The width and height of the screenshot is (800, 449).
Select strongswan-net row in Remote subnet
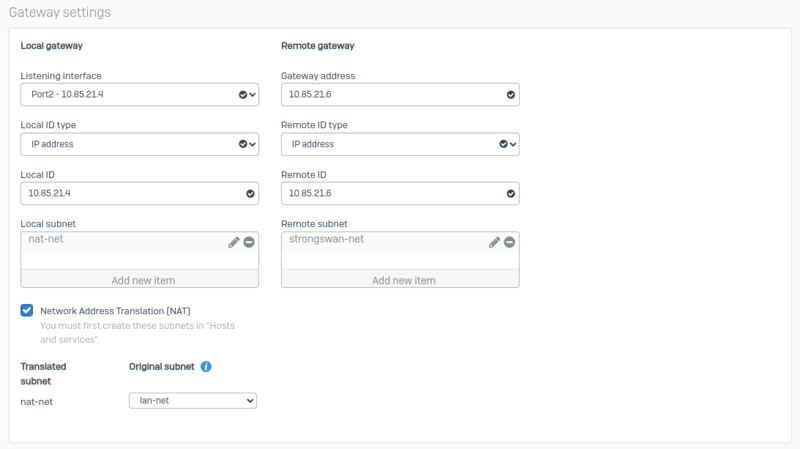point(380,241)
